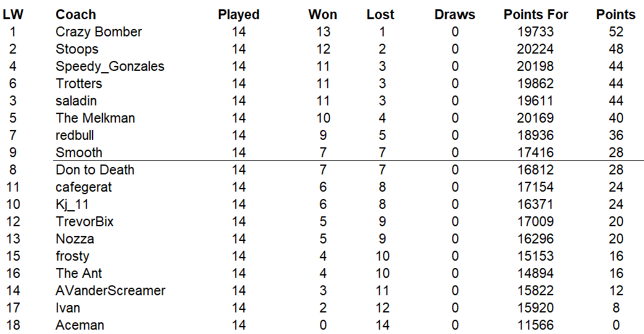Click the Points For column header

point(535,15)
